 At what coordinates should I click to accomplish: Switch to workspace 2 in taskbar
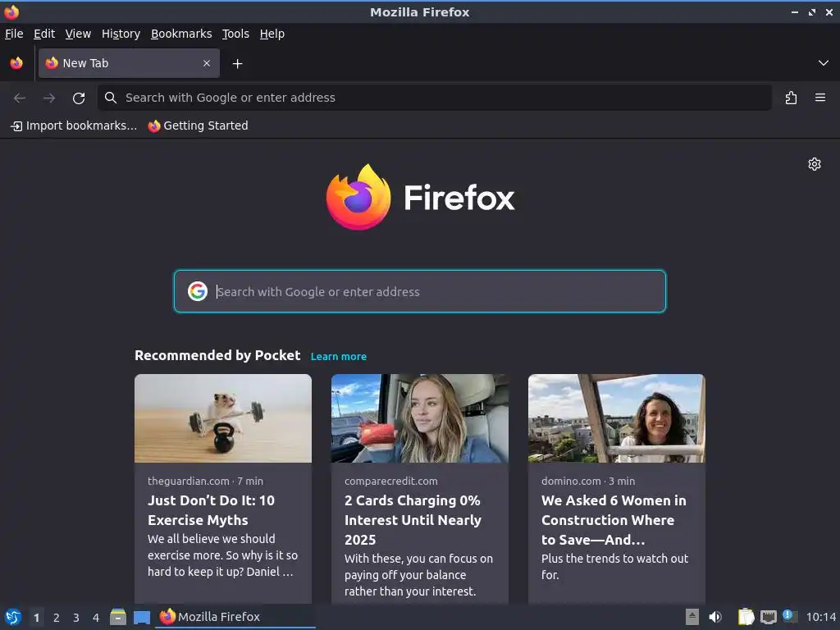click(x=57, y=617)
